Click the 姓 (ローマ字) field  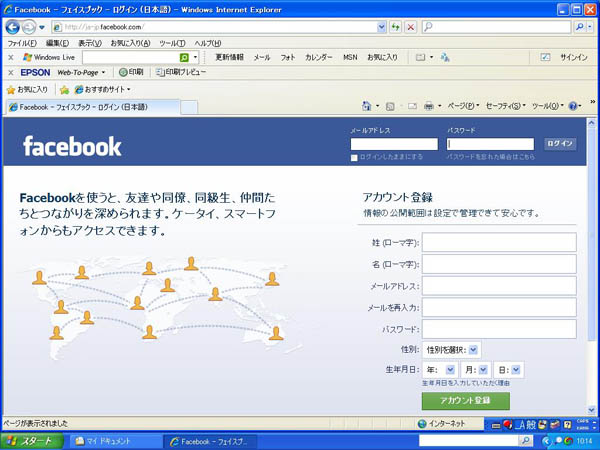499,242
